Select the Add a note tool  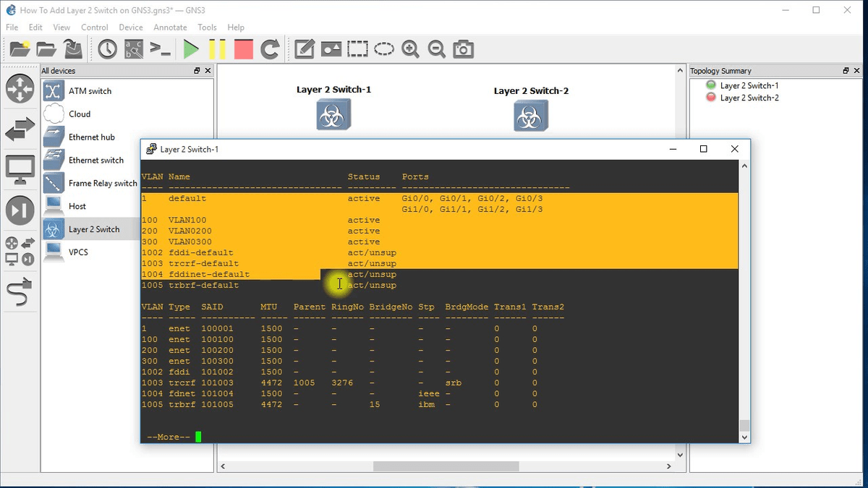tap(305, 49)
